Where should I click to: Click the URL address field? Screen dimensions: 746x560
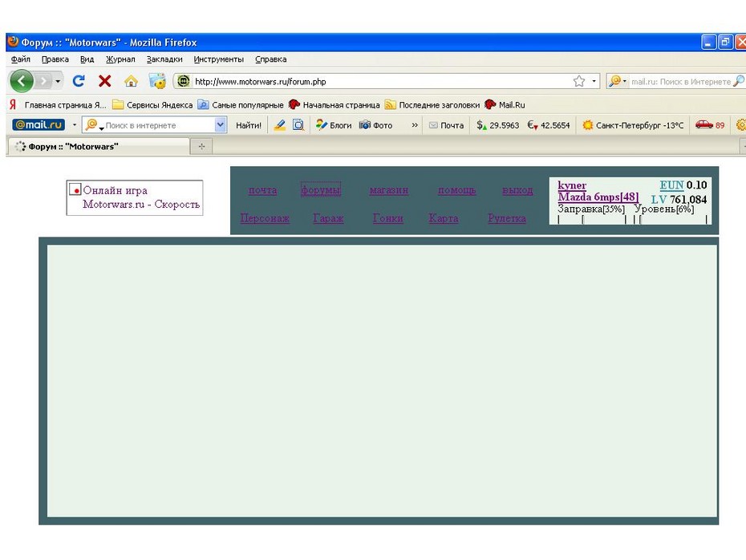tap(380, 81)
